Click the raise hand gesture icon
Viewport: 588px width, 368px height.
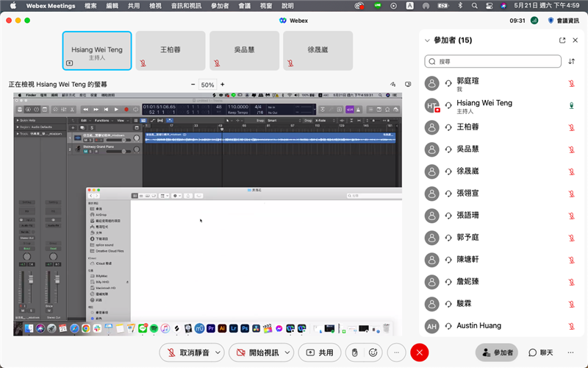tap(354, 353)
